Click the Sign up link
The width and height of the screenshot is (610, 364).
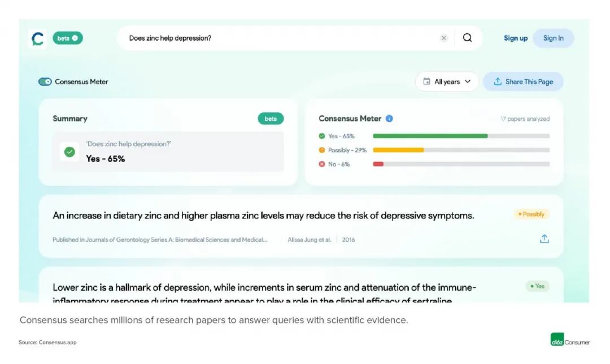[516, 38]
